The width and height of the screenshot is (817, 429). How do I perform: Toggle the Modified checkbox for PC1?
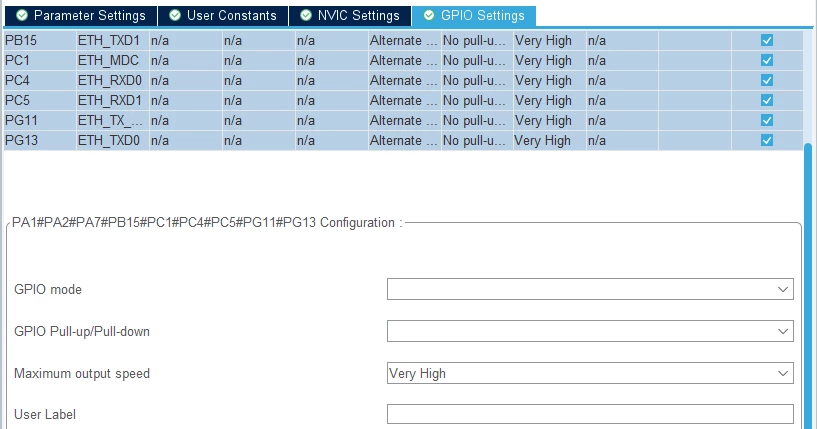[x=766, y=60]
